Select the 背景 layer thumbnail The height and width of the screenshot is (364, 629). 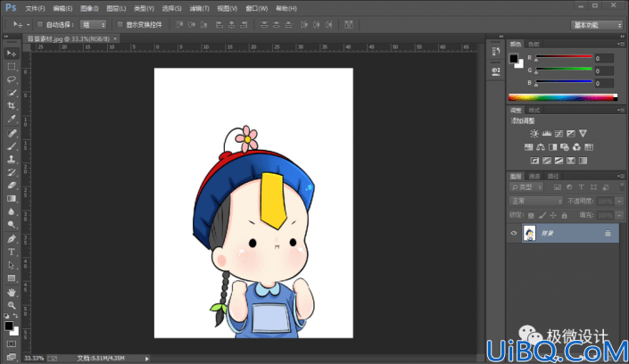pos(529,233)
